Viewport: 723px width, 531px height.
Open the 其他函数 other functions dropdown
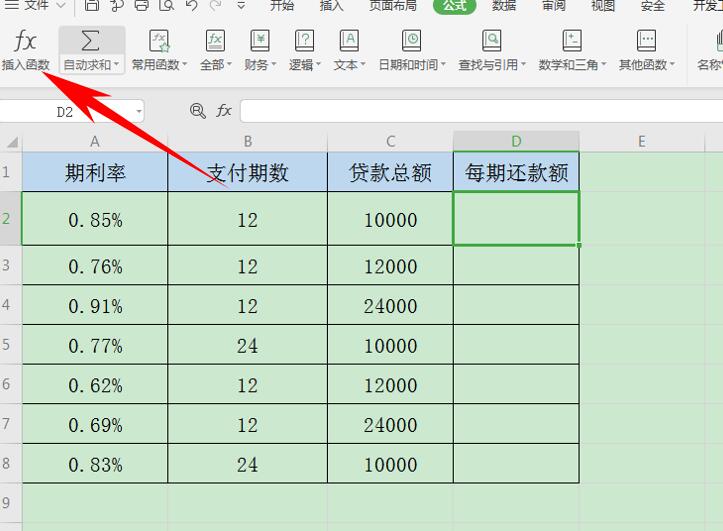click(646, 50)
